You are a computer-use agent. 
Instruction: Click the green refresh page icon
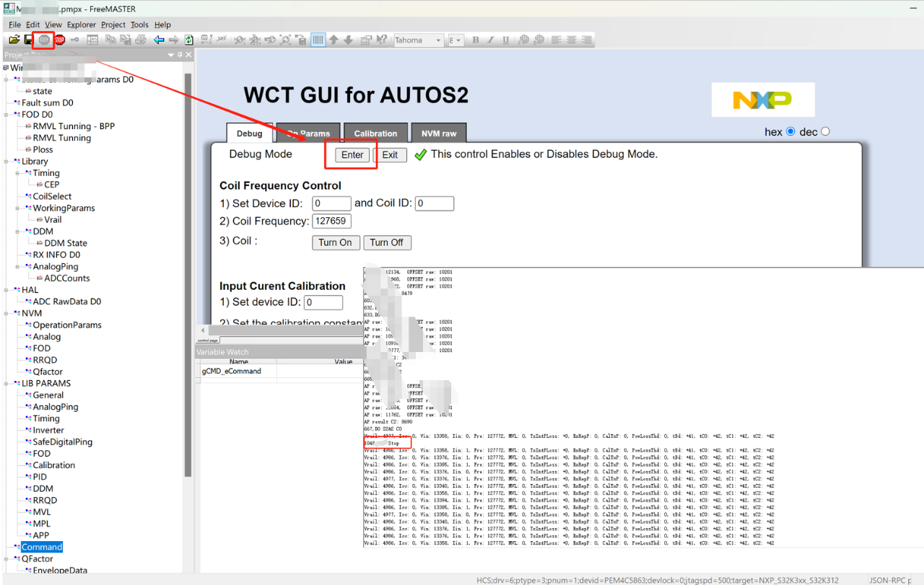click(x=188, y=40)
